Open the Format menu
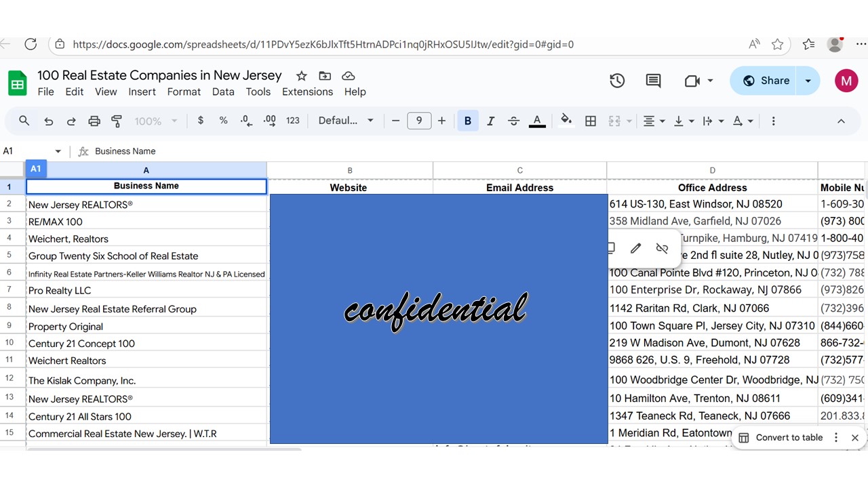This screenshot has height=488, width=868. pos(184,91)
